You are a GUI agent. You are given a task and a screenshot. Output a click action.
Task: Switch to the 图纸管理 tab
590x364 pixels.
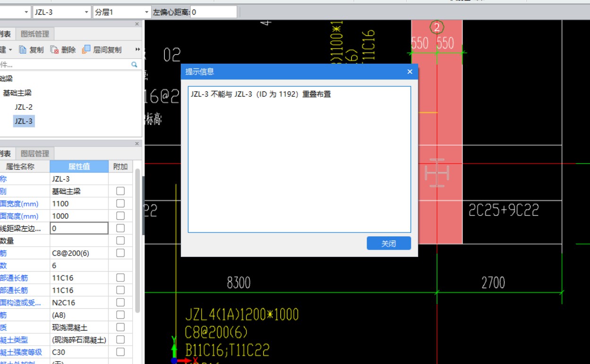click(35, 34)
